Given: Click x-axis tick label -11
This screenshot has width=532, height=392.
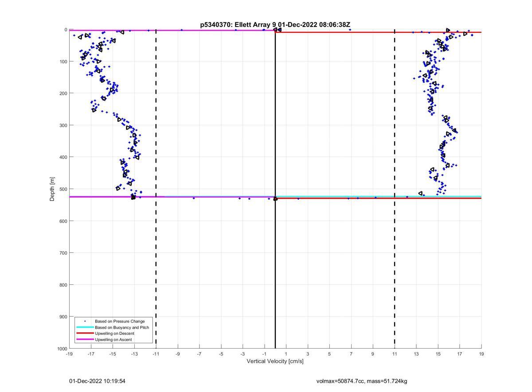Looking at the screenshot, I should click(156, 354).
